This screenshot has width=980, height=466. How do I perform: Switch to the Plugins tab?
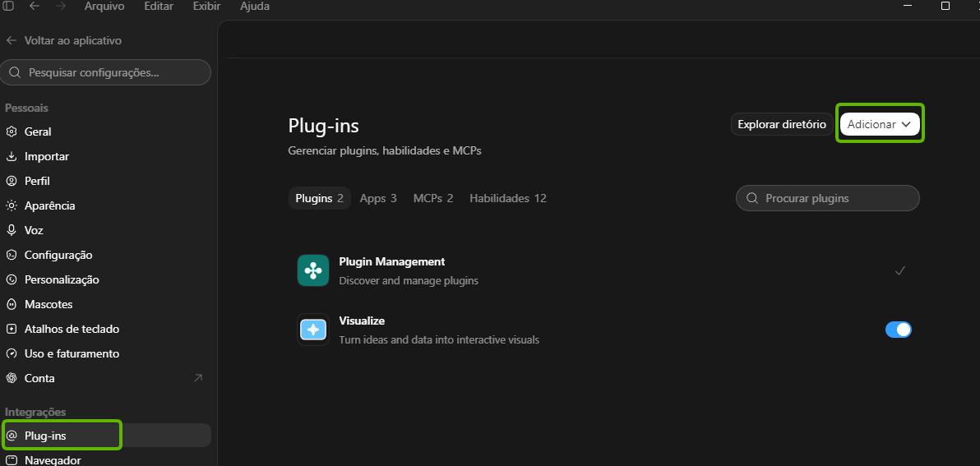coord(319,198)
